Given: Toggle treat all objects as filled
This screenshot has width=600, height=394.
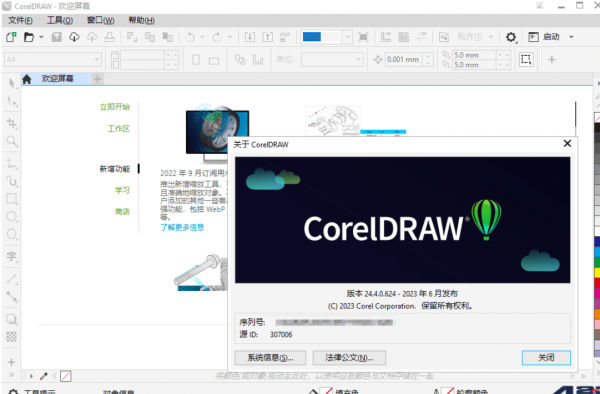Looking at the screenshot, I should pos(526,59).
